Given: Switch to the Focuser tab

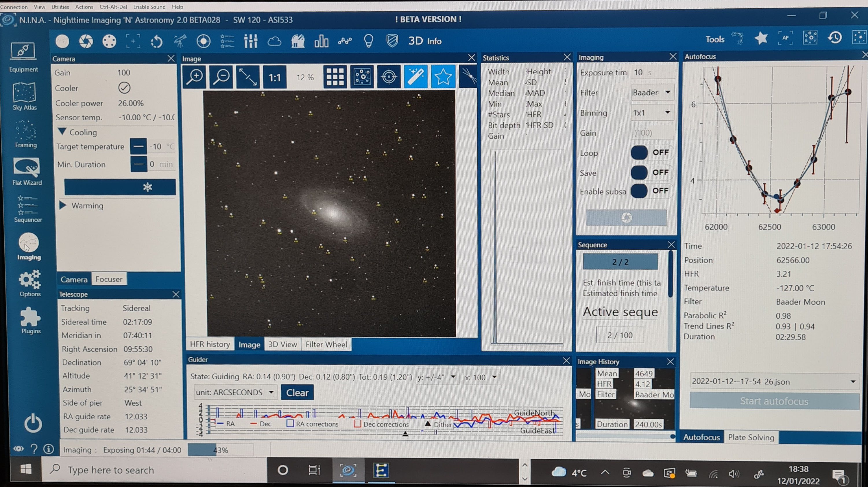Looking at the screenshot, I should 109,279.
